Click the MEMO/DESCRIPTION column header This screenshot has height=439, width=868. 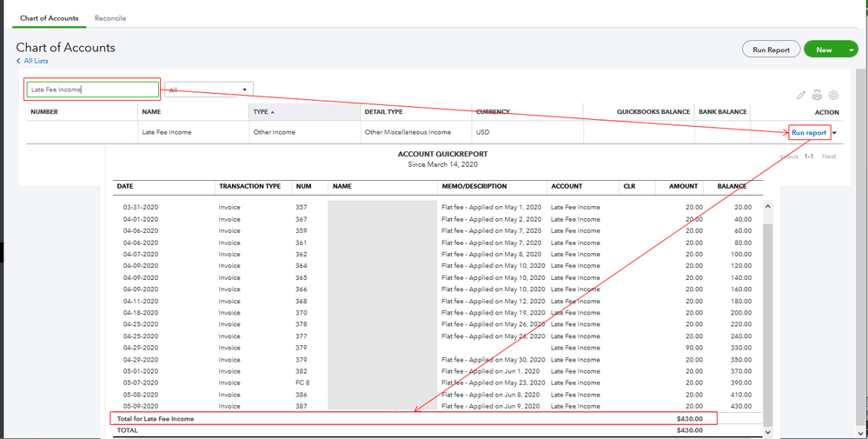click(474, 187)
